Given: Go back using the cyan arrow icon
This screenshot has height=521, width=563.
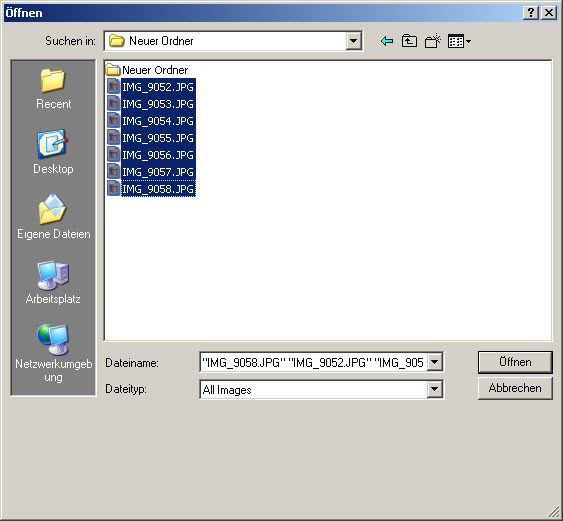Looking at the screenshot, I should pyautogui.click(x=387, y=41).
